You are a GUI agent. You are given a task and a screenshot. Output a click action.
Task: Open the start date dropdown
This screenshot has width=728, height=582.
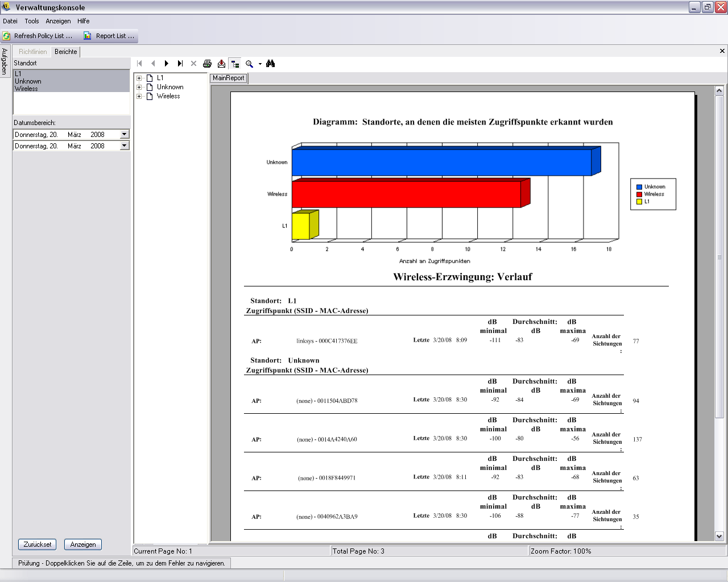pyautogui.click(x=125, y=134)
